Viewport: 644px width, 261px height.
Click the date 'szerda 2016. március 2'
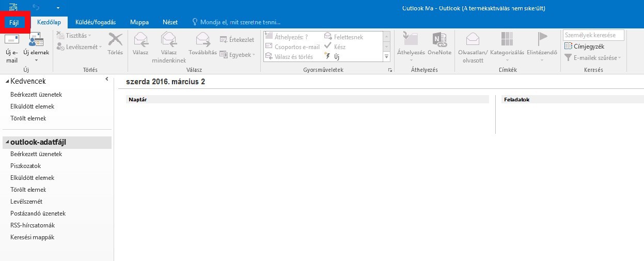point(165,82)
